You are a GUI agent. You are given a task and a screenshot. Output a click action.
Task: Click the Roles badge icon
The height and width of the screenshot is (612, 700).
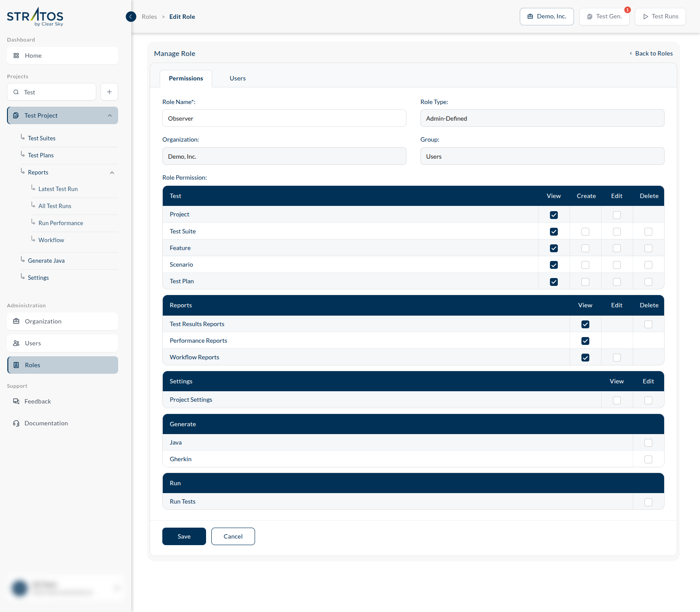pyautogui.click(x=16, y=365)
